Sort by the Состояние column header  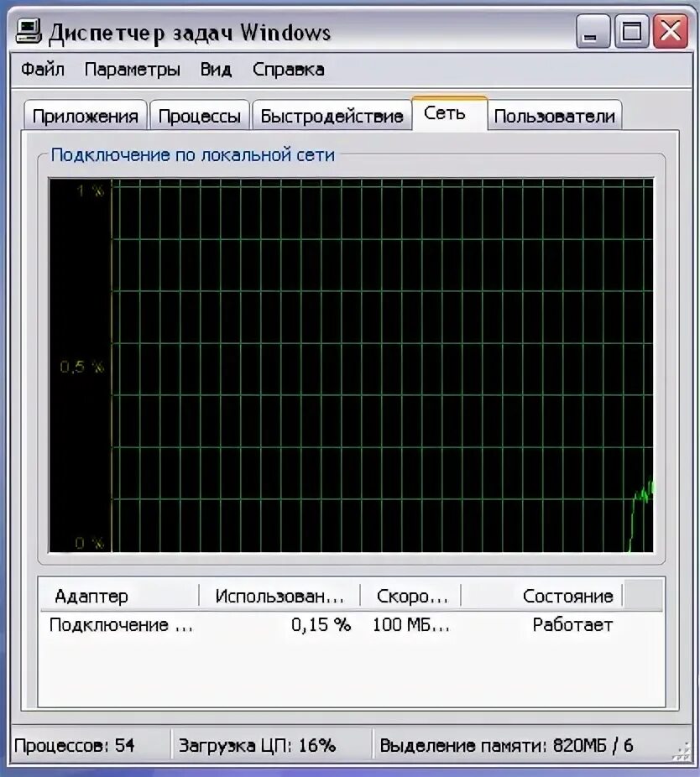(541, 595)
